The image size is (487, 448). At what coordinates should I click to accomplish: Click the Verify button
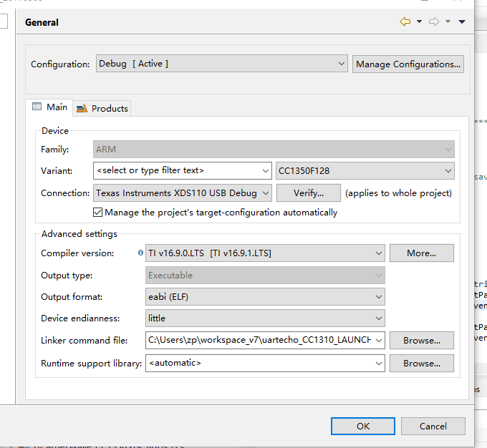309,193
